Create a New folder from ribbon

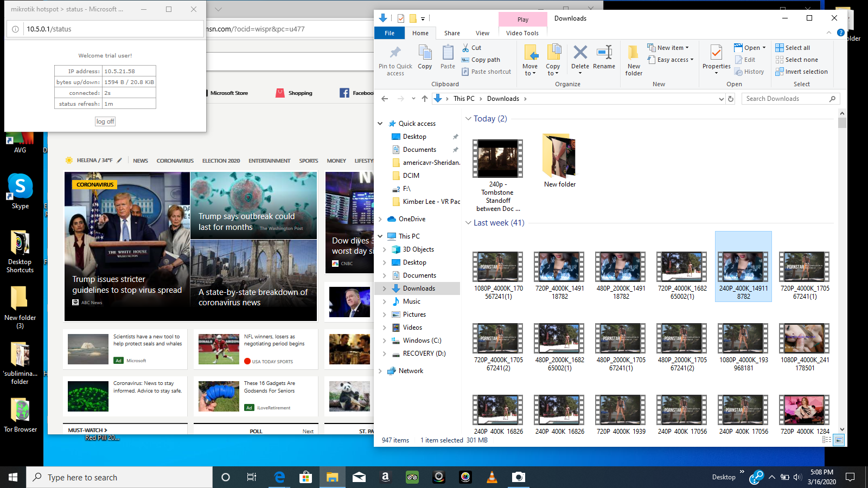tap(634, 60)
